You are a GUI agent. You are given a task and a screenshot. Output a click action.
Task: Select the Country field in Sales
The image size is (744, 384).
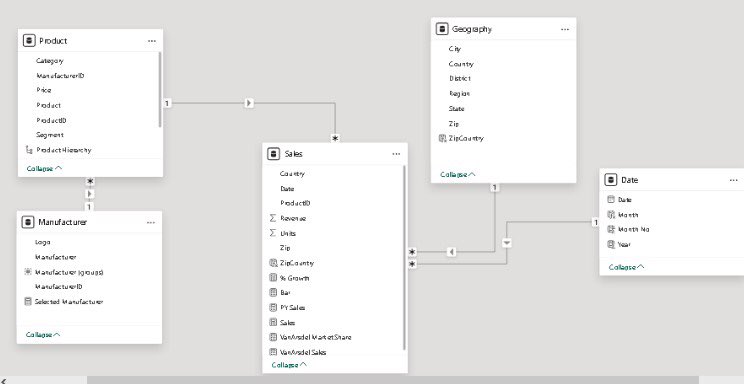(292, 174)
